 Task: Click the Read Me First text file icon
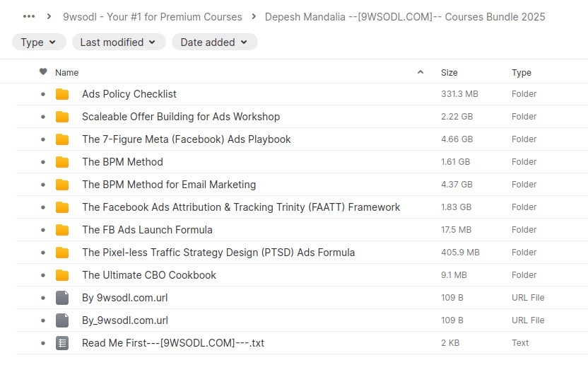pyautogui.click(x=62, y=343)
